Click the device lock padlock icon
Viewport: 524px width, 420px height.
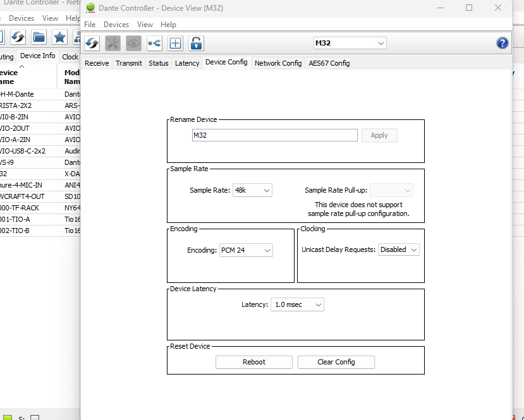click(x=196, y=44)
